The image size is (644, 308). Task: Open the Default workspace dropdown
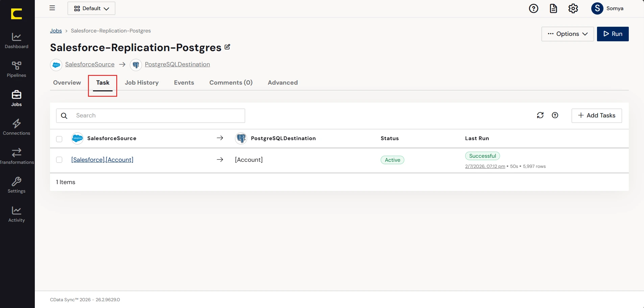(91, 8)
